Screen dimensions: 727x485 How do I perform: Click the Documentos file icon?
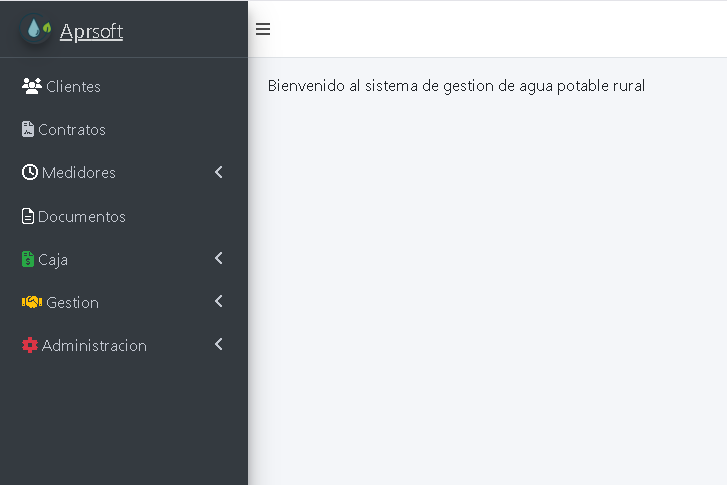(x=28, y=216)
